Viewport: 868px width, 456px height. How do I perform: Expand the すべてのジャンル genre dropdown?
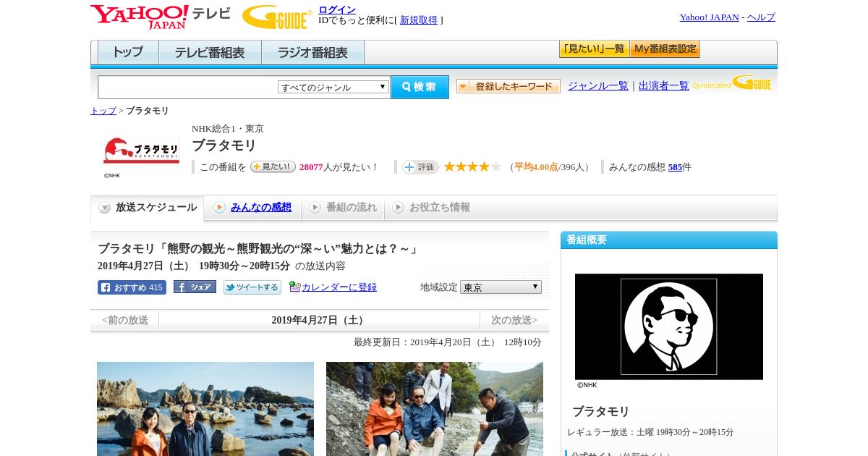tap(333, 87)
